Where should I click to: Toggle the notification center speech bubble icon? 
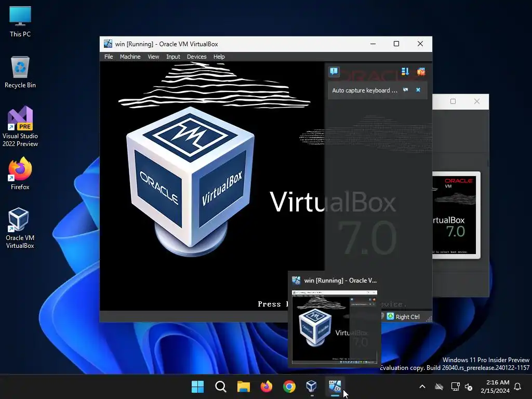point(334,72)
